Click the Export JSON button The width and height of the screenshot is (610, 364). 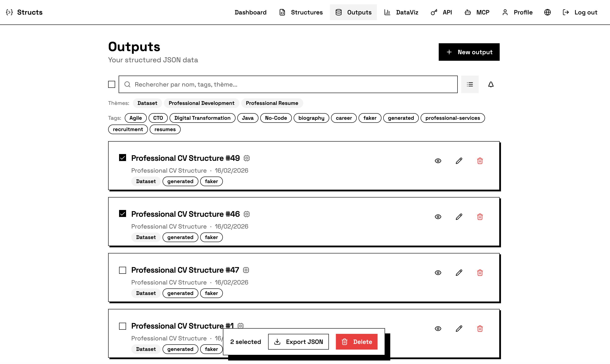(x=298, y=341)
